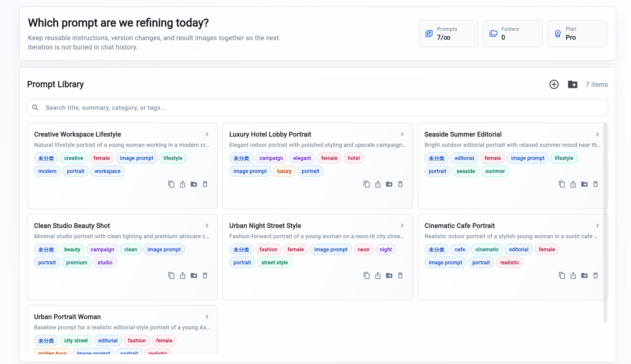This screenshot has height=364, width=631.
Task: Delete the Seaside Summer Editorial prompt
Action: [596, 184]
